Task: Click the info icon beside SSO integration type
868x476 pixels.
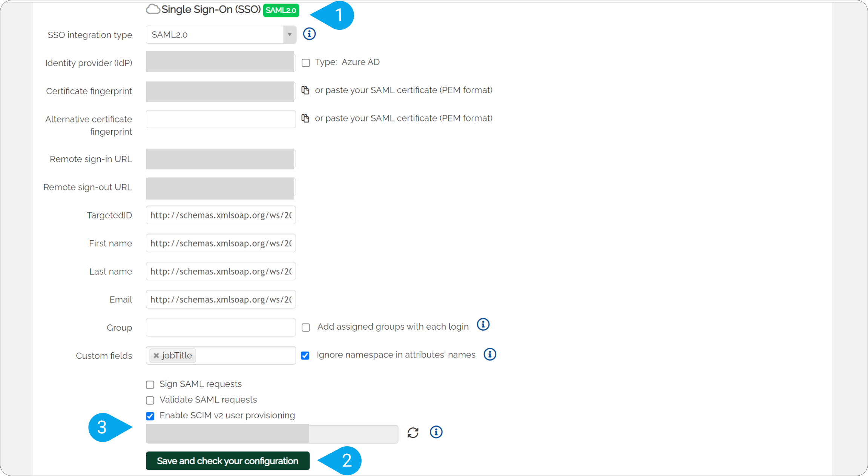Action: point(309,34)
